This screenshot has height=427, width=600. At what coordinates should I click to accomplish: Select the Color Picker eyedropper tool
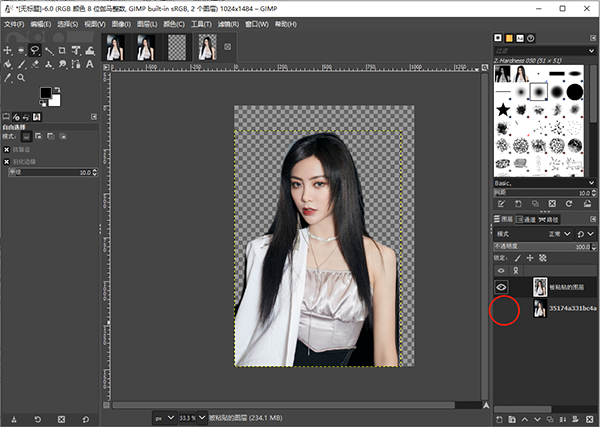tap(8, 77)
